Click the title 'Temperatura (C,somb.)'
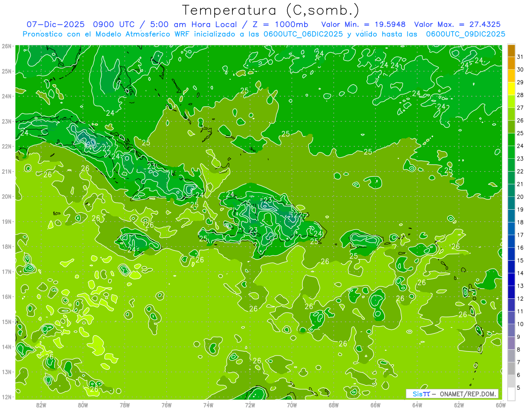 tap(270, 11)
